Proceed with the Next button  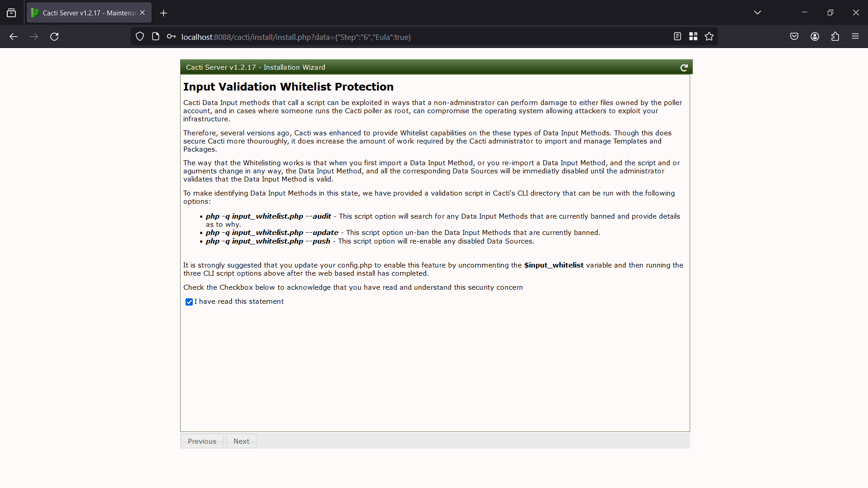pos(241,441)
